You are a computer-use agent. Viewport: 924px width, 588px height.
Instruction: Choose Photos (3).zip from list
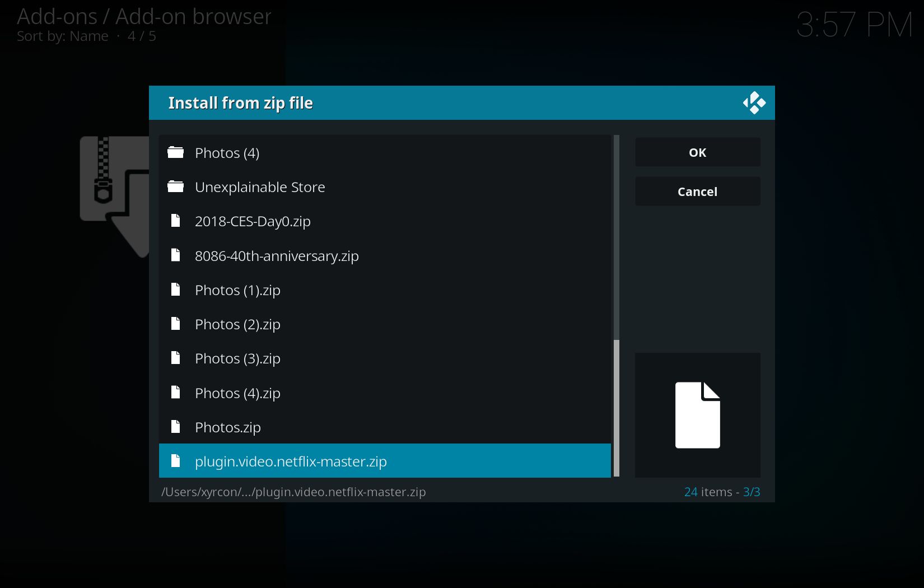tap(385, 358)
